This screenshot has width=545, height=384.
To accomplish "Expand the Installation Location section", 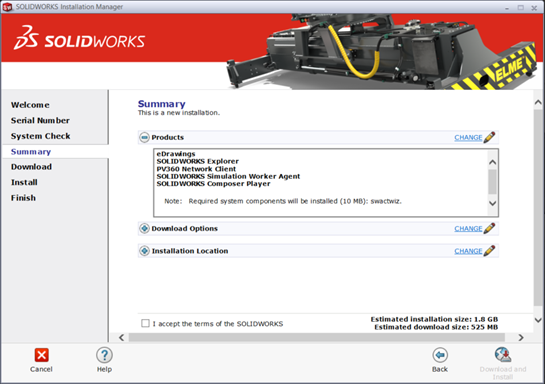I will (144, 251).
